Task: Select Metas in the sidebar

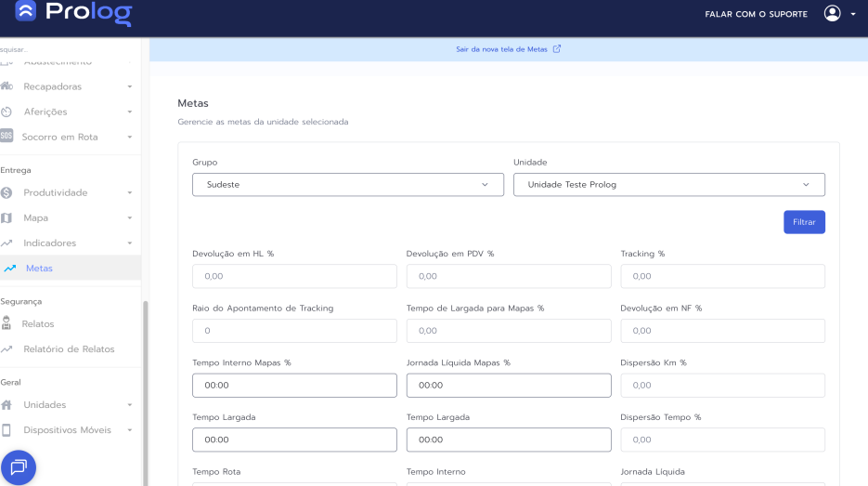Action: click(x=39, y=269)
